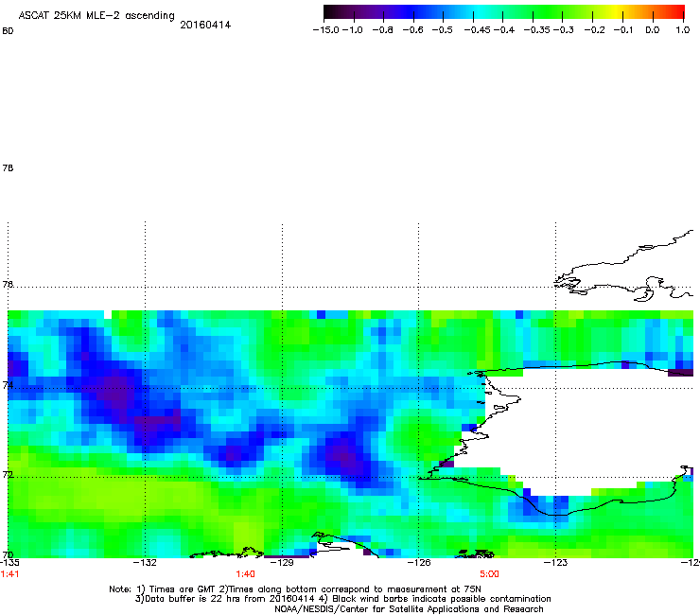Click the 72 latitude axis label
This screenshot has width=700, height=615.
point(8,474)
